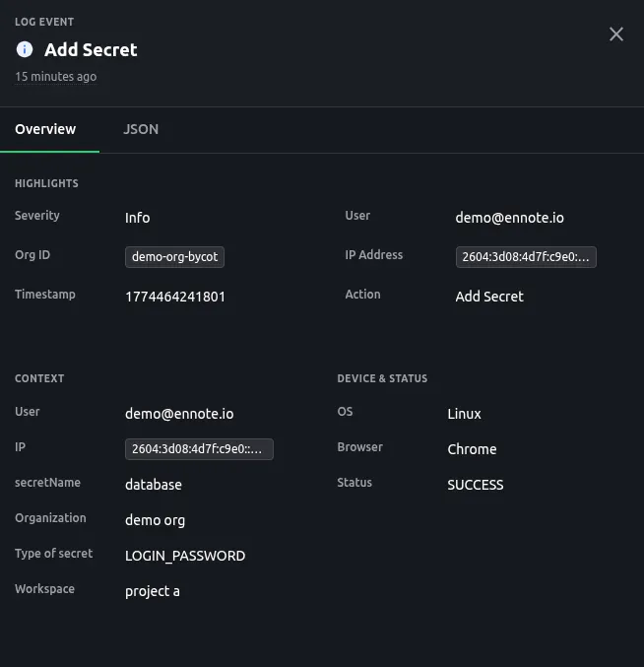Click the 'DEVICE & STATUS' section heading
This screenshot has width=644, height=667.
(x=382, y=378)
